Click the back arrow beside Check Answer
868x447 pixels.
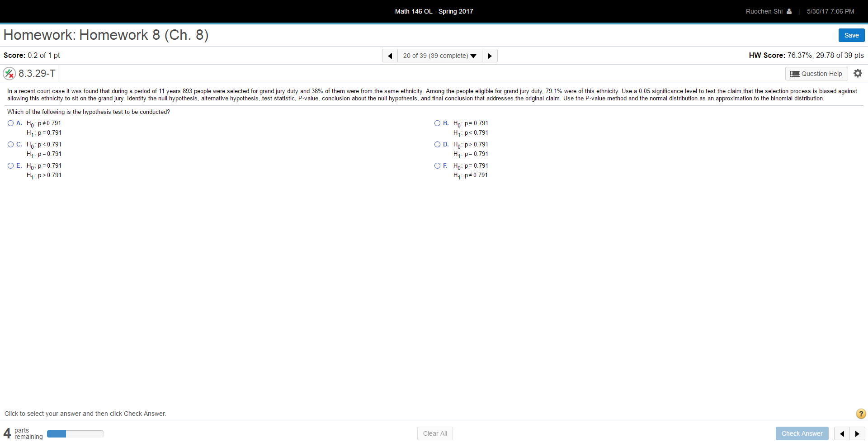(842, 433)
